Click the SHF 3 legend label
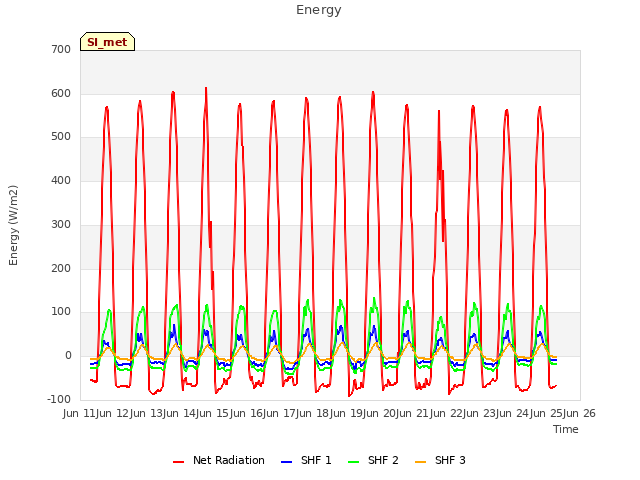The height and width of the screenshot is (480, 640). pos(450,460)
